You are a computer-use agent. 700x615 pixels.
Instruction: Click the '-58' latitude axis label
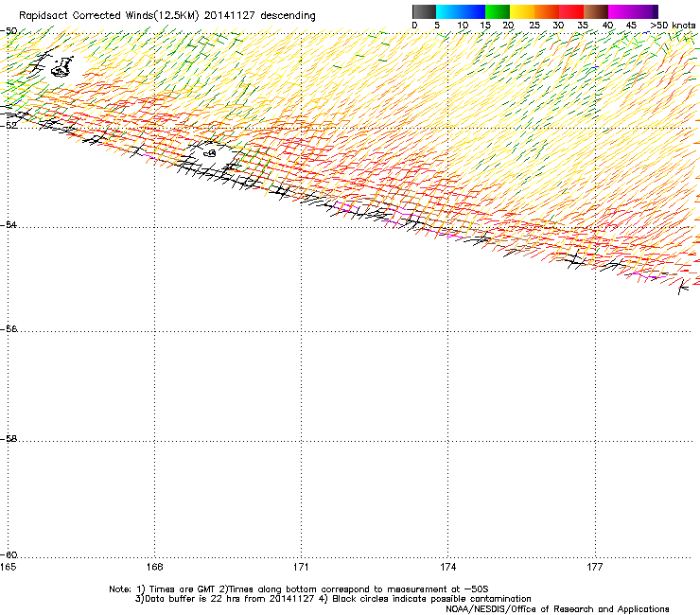coord(9,439)
